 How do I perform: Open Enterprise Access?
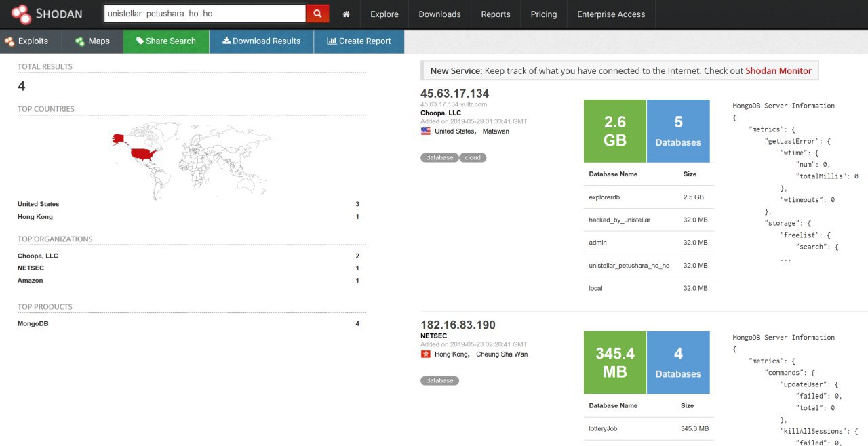coord(611,14)
